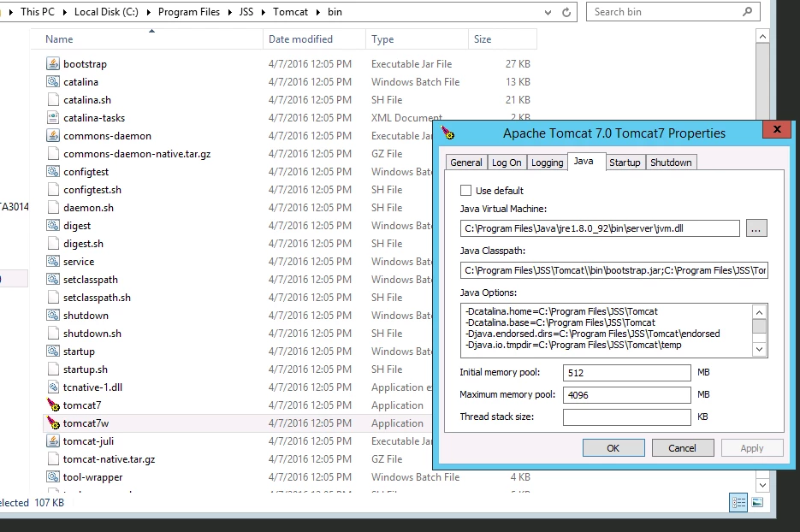This screenshot has width=800, height=532.
Task: Click the tcnative-1.dll file icon
Action: [x=53, y=387]
